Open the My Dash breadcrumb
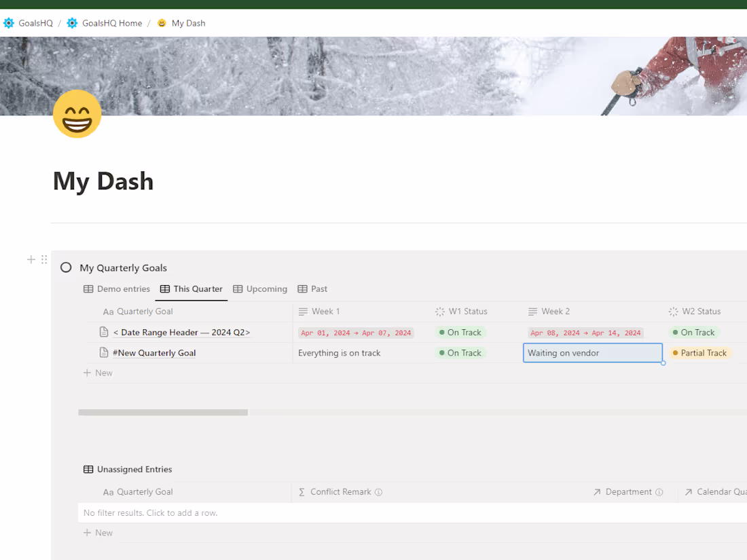This screenshot has width=747, height=560. tap(188, 23)
